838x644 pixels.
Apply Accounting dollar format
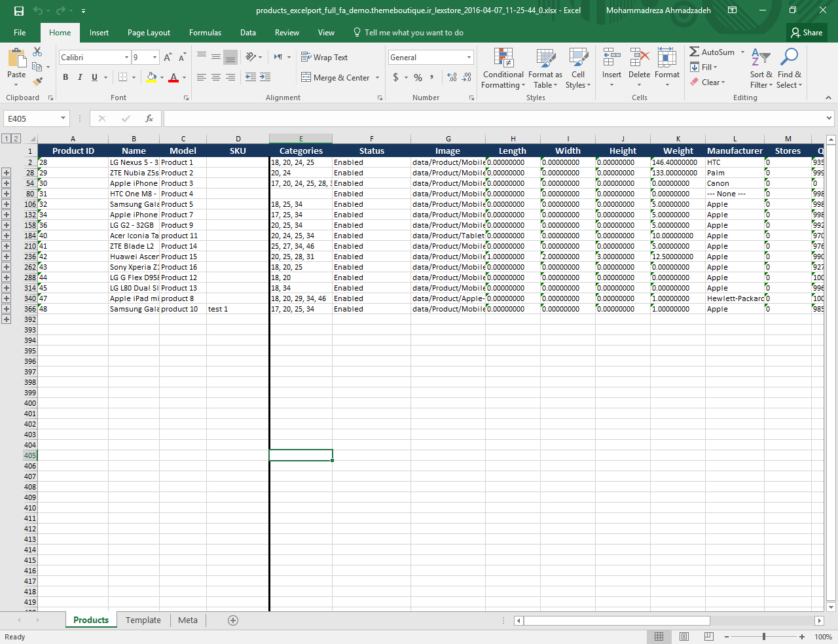[395, 77]
